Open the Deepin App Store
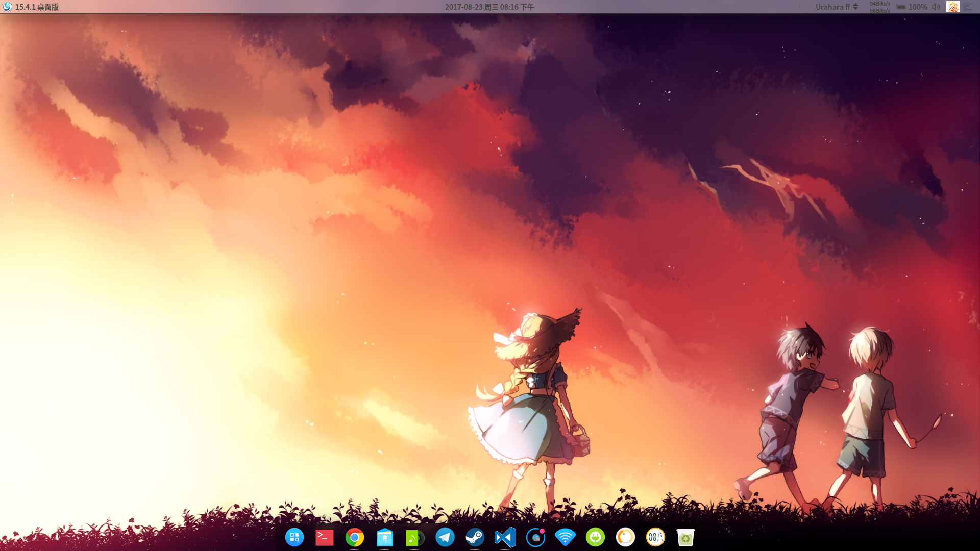The height and width of the screenshot is (551, 980). [x=384, y=537]
